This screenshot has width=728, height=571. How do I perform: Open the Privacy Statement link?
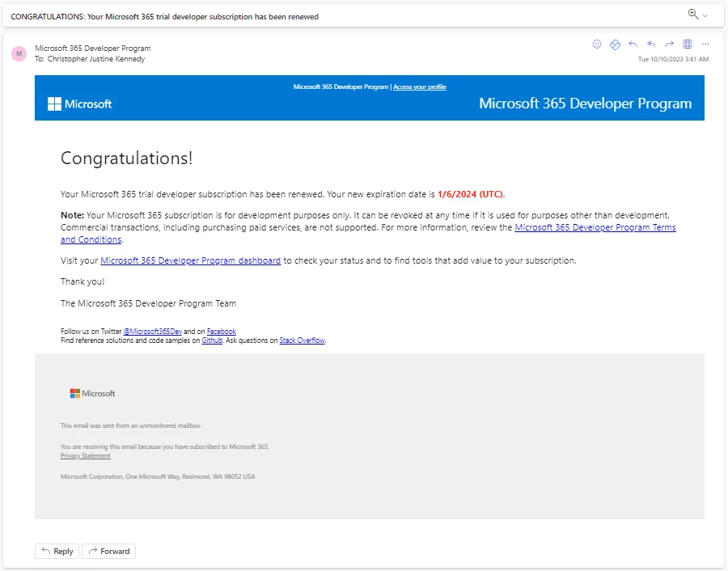[x=86, y=455]
